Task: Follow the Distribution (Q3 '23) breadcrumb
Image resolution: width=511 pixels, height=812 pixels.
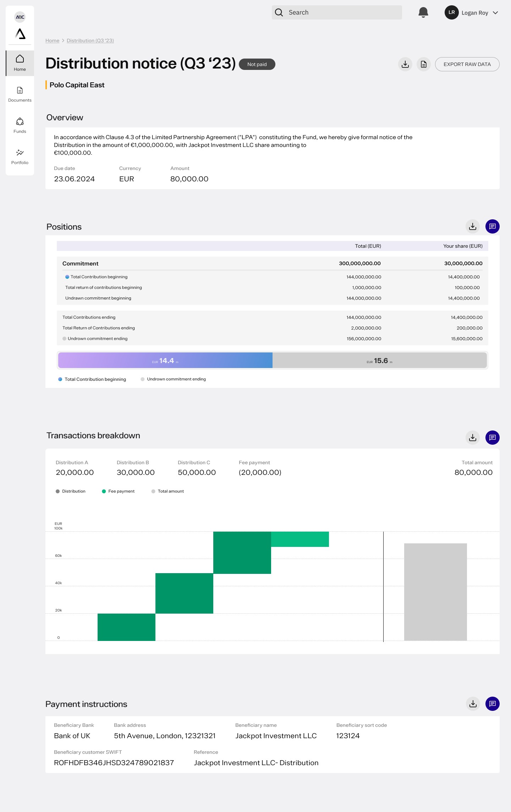Action: point(90,40)
